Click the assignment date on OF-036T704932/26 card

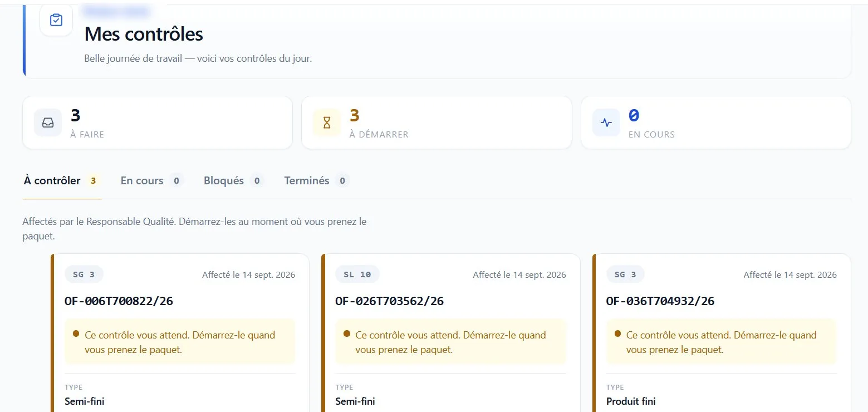tap(790, 274)
